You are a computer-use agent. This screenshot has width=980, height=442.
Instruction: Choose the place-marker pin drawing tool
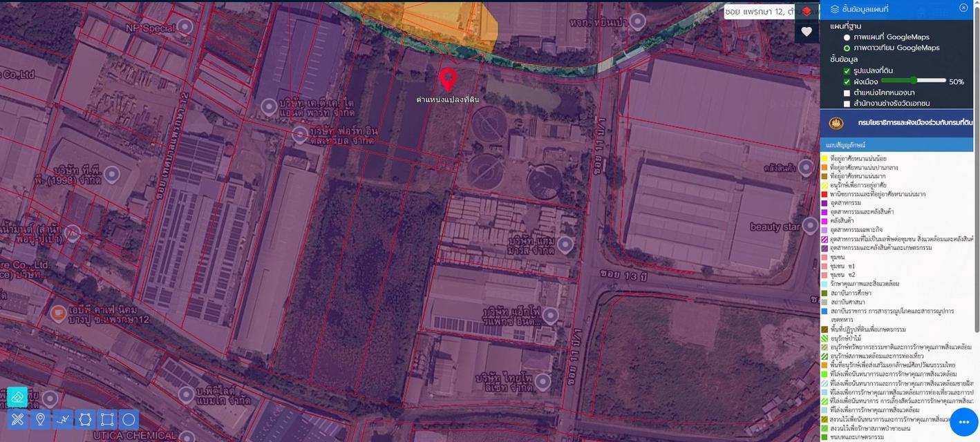(40, 419)
